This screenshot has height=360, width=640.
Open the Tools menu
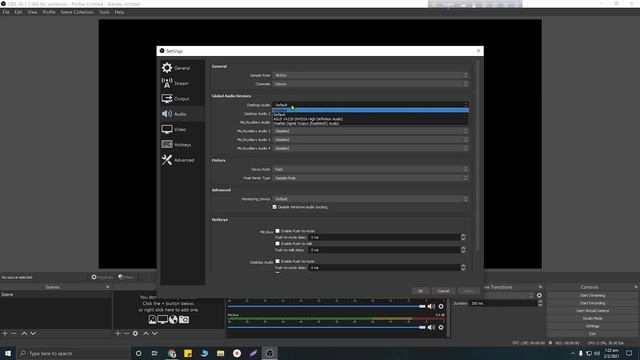coord(104,12)
